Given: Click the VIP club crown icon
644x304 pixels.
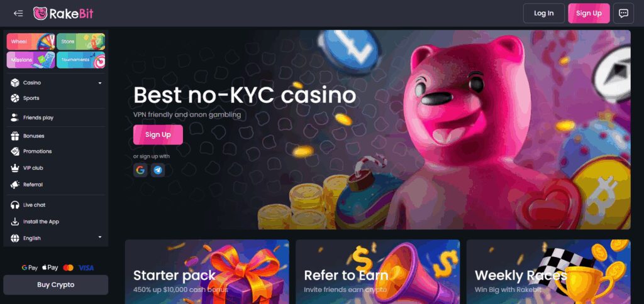Looking at the screenshot, I should [15, 168].
